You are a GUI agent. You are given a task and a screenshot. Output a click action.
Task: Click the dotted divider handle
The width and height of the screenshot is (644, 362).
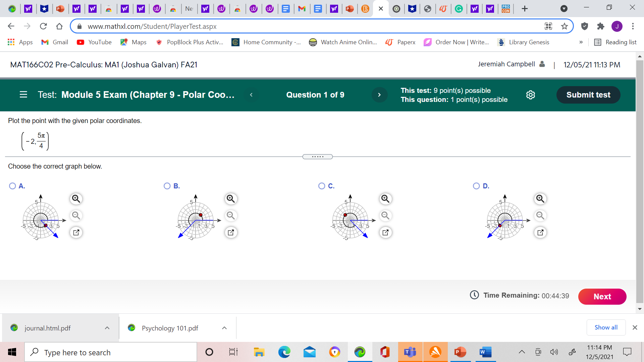coord(317,157)
